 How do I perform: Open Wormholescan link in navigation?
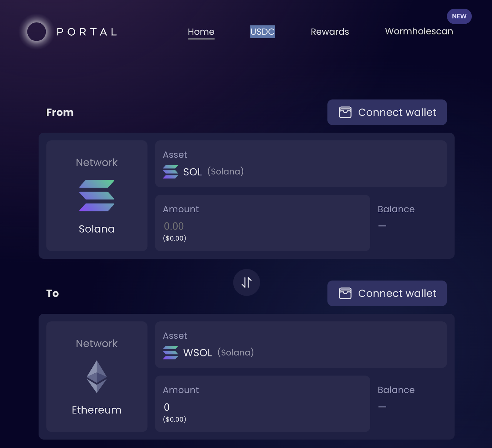pyautogui.click(x=419, y=31)
